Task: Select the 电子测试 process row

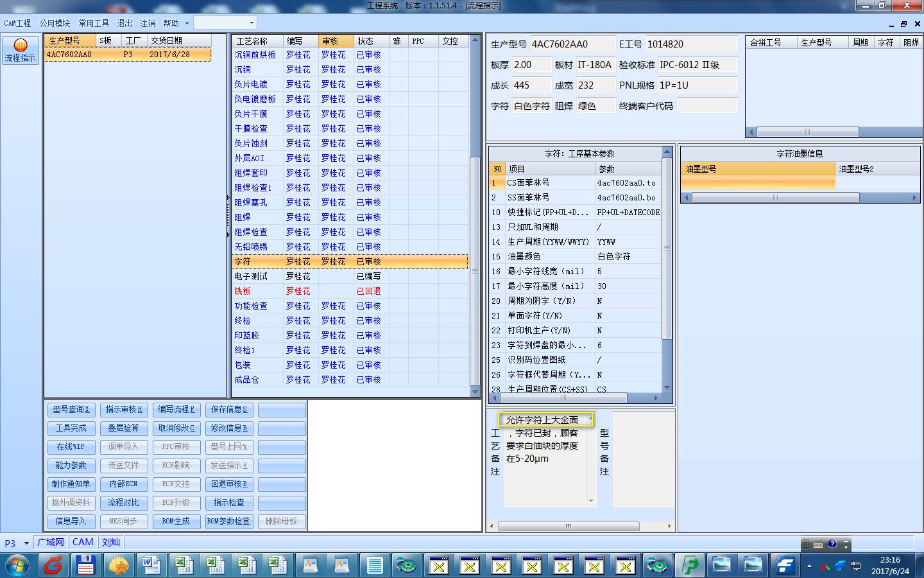Action: tap(350, 277)
